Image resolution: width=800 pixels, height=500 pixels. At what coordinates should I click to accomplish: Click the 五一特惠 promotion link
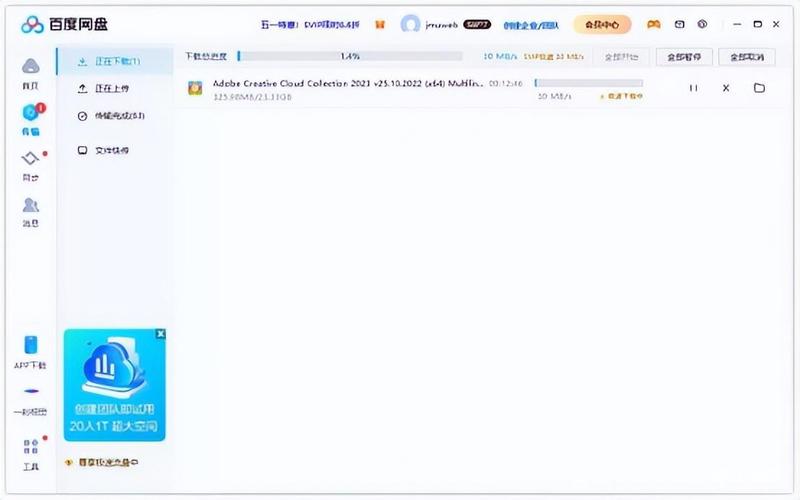[x=310, y=24]
